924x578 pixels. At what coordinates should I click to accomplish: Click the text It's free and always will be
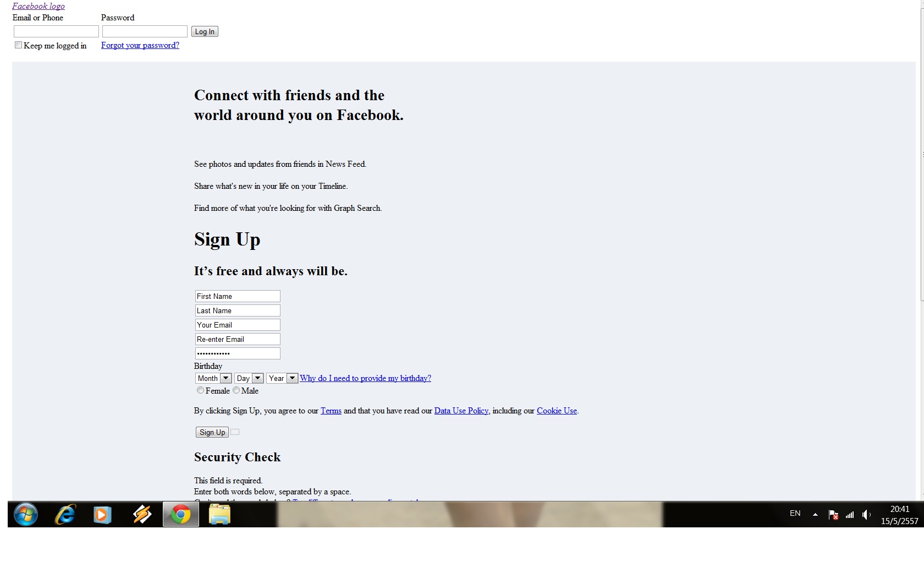(271, 271)
